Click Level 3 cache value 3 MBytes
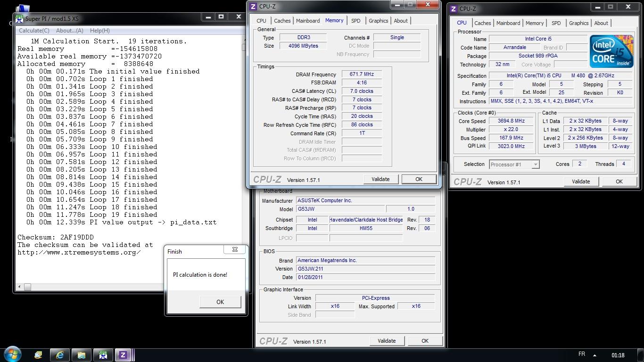The image size is (644, 362). click(x=586, y=147)
